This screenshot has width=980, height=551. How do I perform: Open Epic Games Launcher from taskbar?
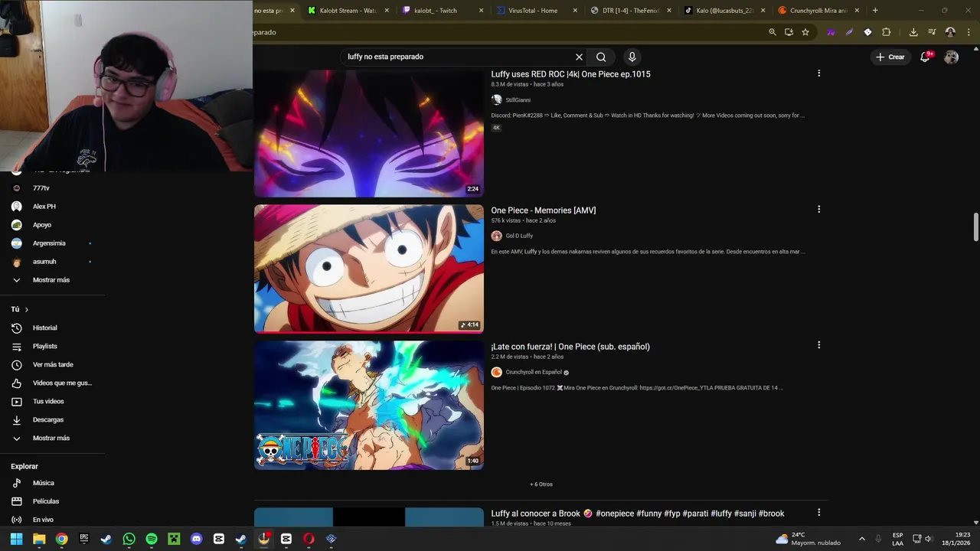click(x=84, y=539)
